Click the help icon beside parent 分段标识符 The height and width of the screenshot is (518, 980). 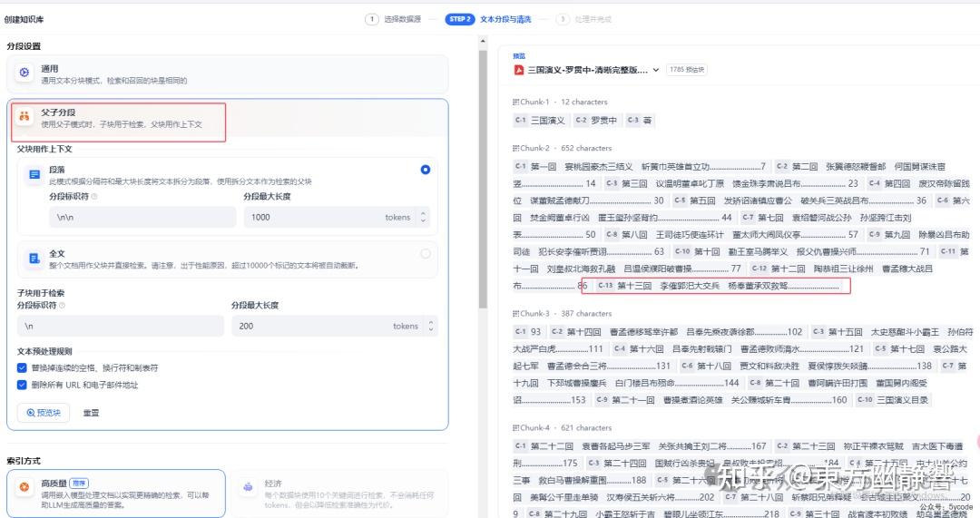pyautogui.click(x=94, y=196)
